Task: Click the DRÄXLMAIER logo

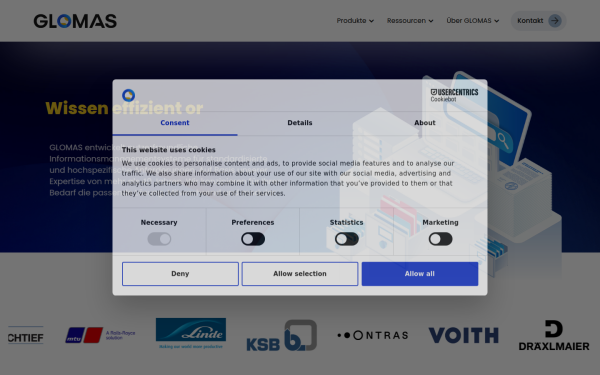Action: pyautogui.click(x=554, y=335)
